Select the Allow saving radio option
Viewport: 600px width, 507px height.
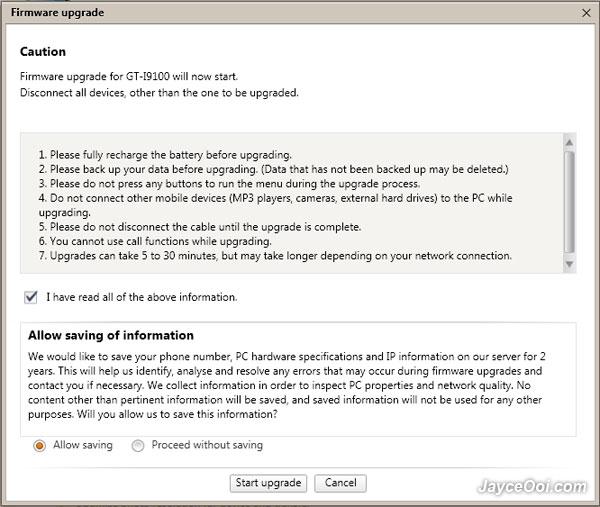pos(39,445)
